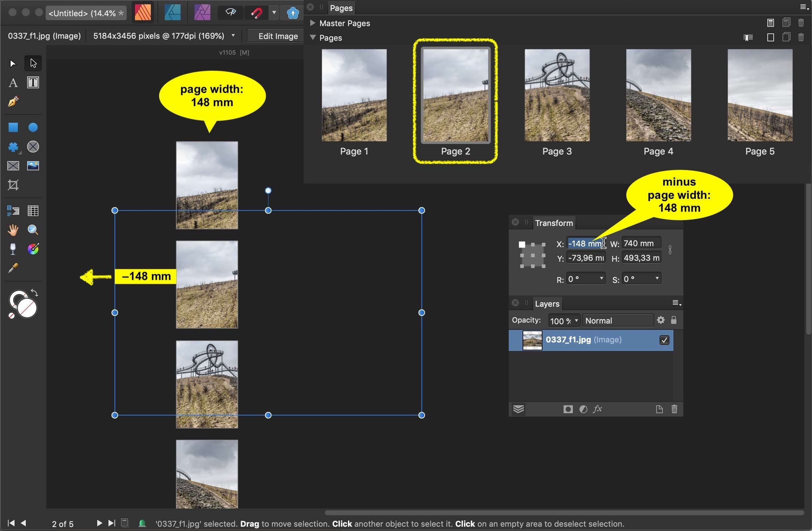The image size is (812, 531).
Task: Click the X position input field
Action: point(585,243)
